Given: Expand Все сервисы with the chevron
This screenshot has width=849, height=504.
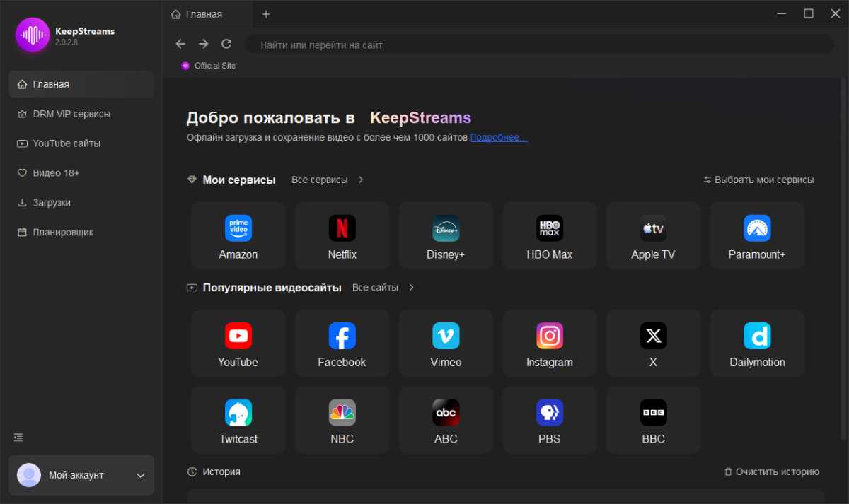Looking at the screenshot, I should coord(361,180).
